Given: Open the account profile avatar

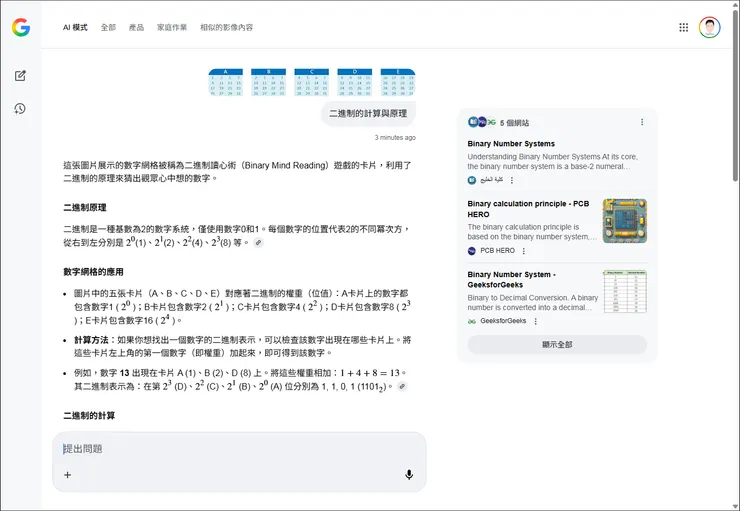Looking at the screenshot, I should pos(709,27).
